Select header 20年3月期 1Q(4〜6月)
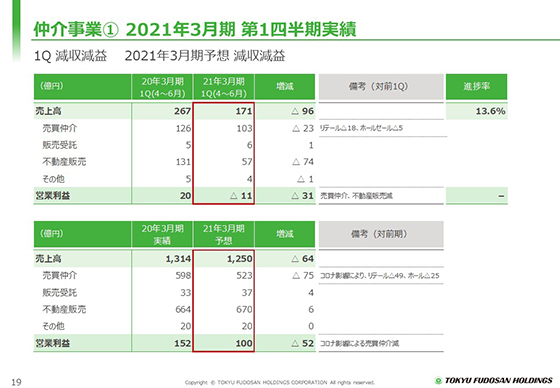The image size is (560, 388). (x=162, y=87)
